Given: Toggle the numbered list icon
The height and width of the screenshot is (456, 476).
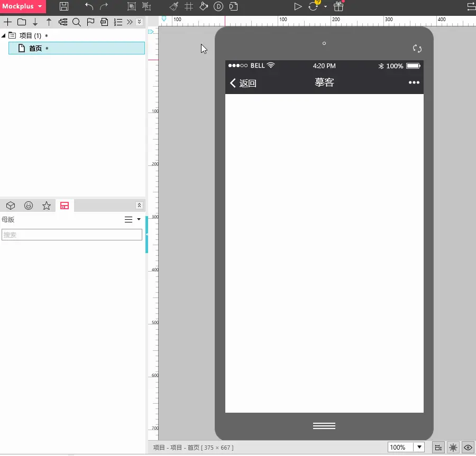Looking at the screenshot, I should point(118,22).
